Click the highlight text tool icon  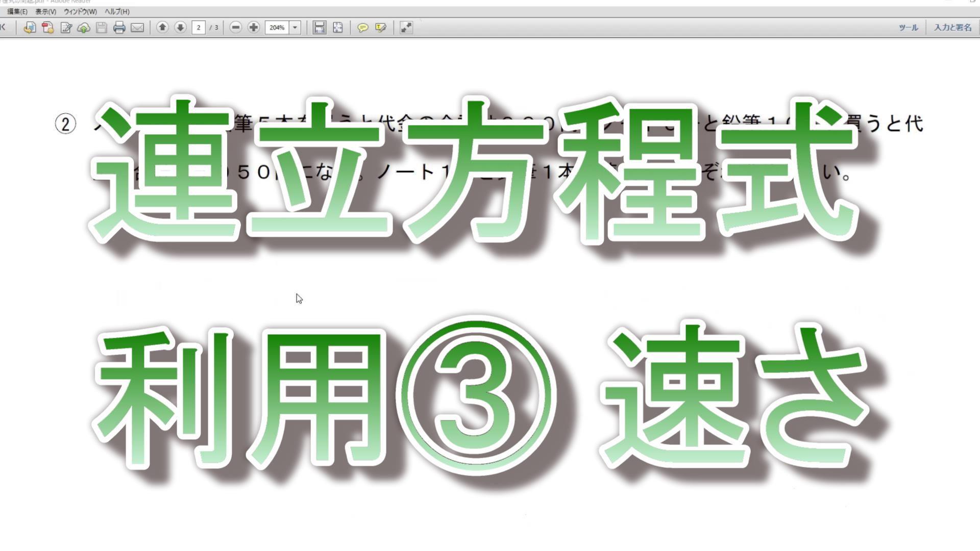pyautogui.click(x=381, y=28)
